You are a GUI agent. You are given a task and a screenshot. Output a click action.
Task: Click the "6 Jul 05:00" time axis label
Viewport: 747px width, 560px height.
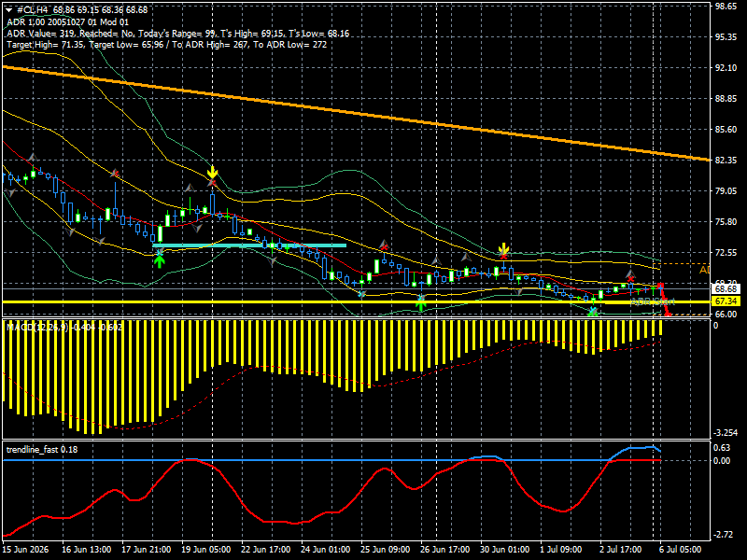click(x=681, y=550)
